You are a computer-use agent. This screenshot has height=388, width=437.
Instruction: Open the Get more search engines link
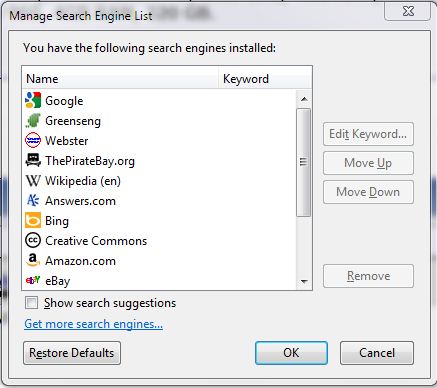[x=94, y=324]
